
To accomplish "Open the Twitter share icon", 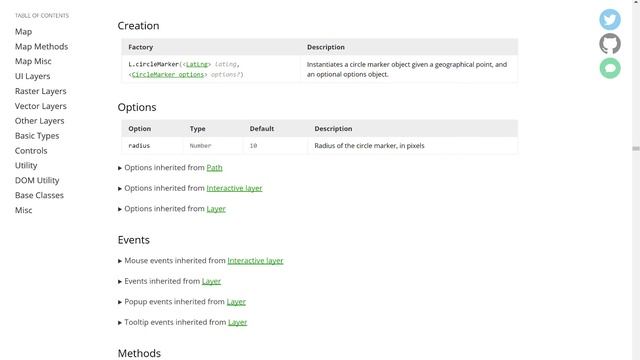I will click(x=610, y=20).
